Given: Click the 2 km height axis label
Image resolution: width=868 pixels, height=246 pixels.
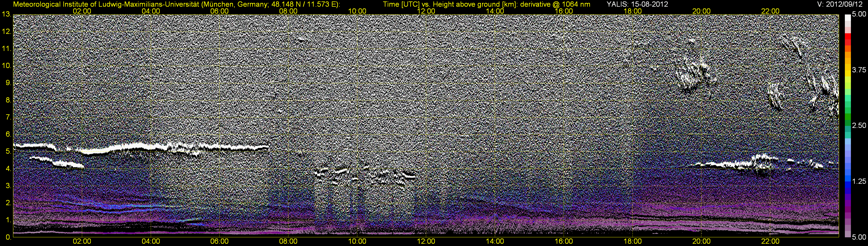Looking at the screenshot, I should click(8, 203).
